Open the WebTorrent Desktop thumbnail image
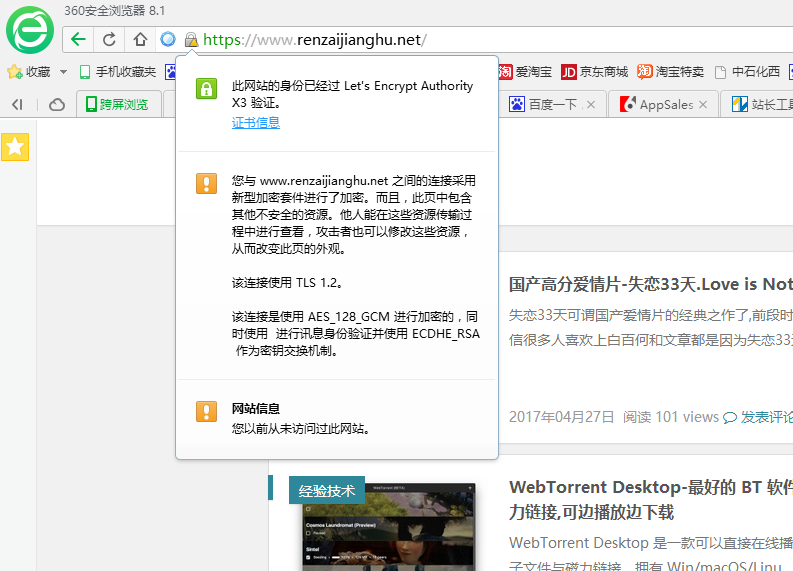793x571 pixels. pyautogui.click(x=389, y=527)
